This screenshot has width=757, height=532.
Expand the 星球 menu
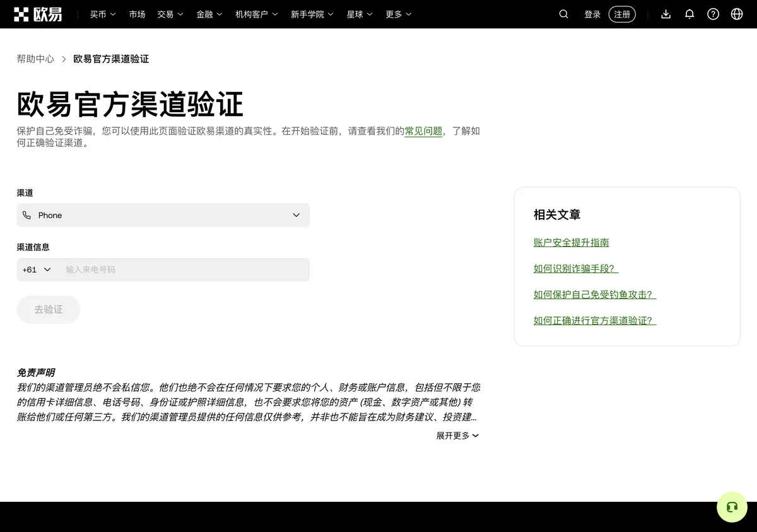[x=360, y=14]
